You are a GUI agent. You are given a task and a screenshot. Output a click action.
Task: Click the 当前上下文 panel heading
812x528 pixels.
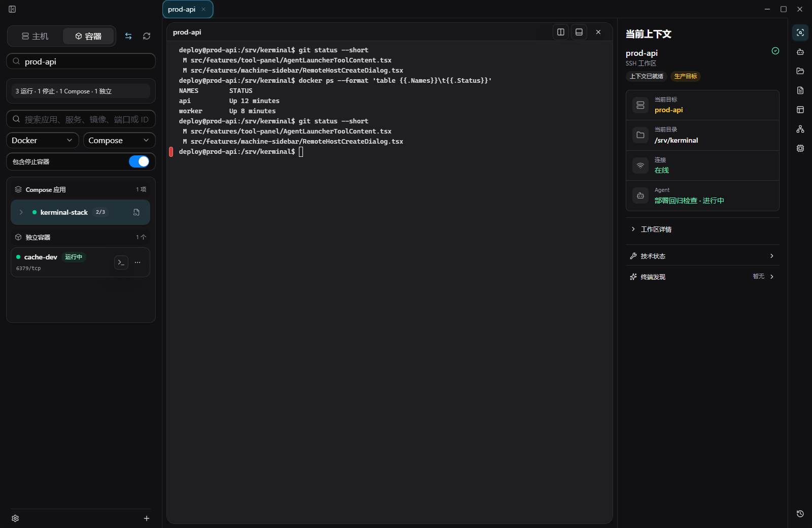(x=648, y=34)
